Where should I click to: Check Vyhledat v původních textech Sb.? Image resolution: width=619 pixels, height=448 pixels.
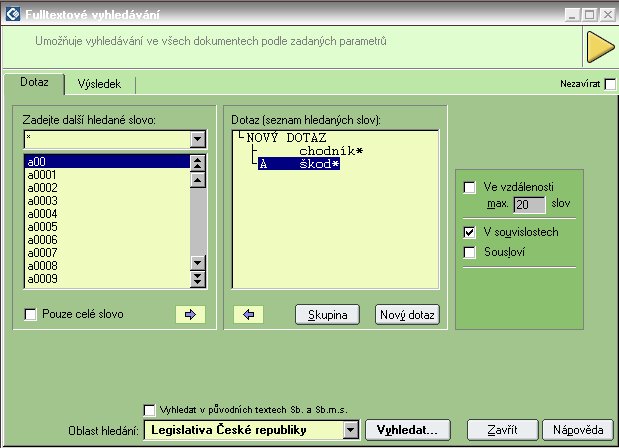coord(150,410)
